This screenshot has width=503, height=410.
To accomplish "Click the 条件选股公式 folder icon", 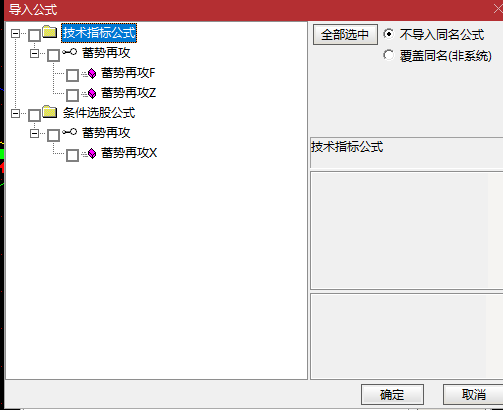I will [50, 112].
